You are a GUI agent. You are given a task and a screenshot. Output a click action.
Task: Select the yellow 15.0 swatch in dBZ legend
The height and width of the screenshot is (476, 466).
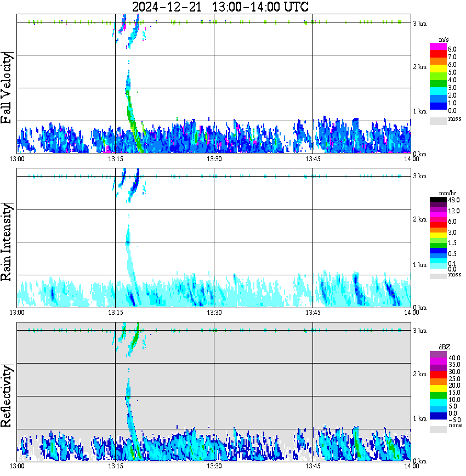[x=438, y=389]
